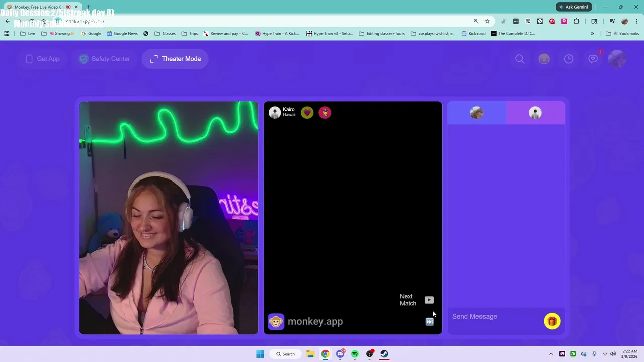Select the second chat avatar tab
Viewport: 644px width, 362px height.
(535, 113)
